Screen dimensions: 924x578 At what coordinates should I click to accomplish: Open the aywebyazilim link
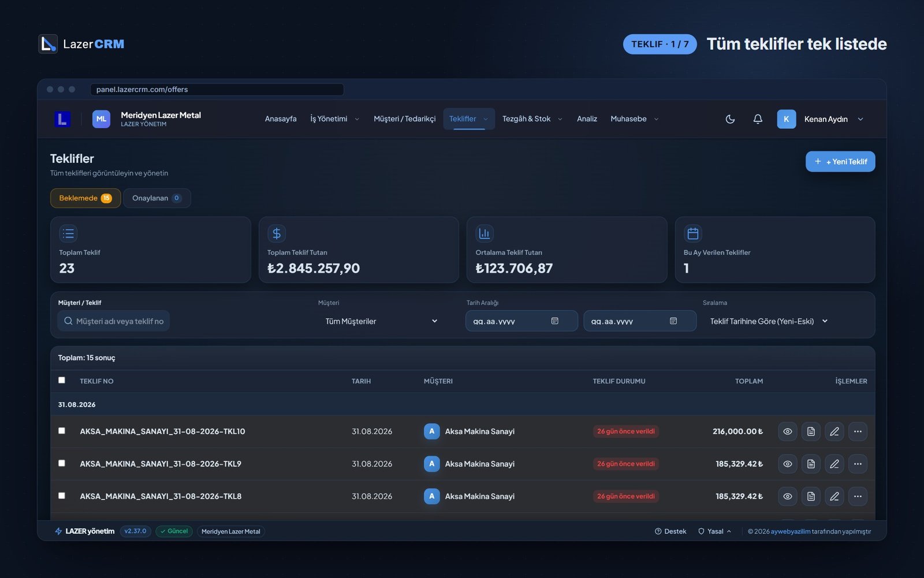coord(791,532)
